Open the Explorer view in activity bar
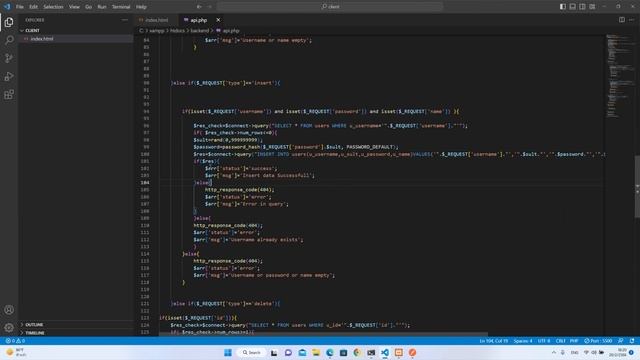Screen dimensions: 640x360 [9, 22]
